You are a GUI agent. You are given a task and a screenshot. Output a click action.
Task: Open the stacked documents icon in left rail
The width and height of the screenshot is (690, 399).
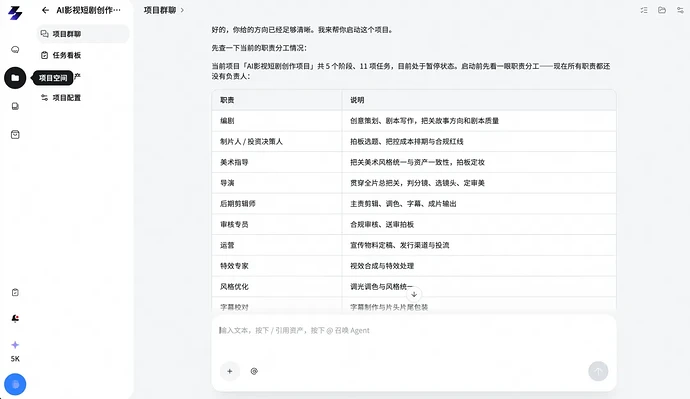point(15,106)
